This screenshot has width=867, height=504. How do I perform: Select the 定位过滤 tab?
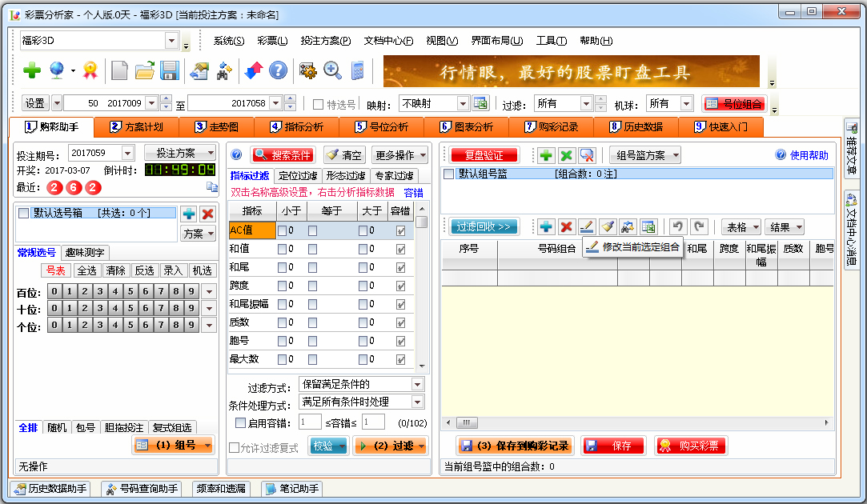(x=298, y=176)
